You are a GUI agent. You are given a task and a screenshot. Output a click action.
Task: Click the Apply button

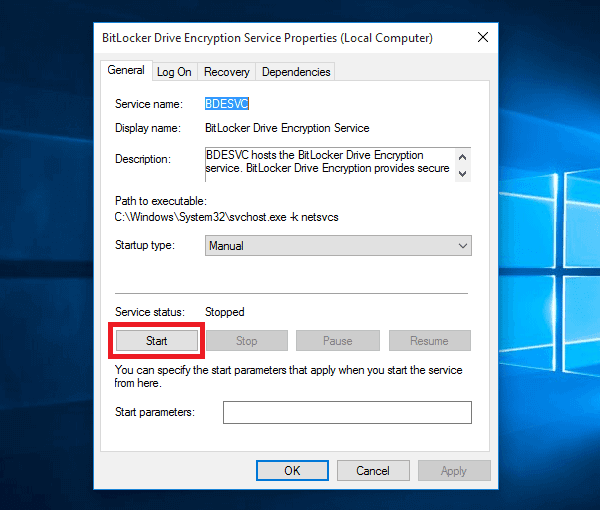click(x=454, y=471)
